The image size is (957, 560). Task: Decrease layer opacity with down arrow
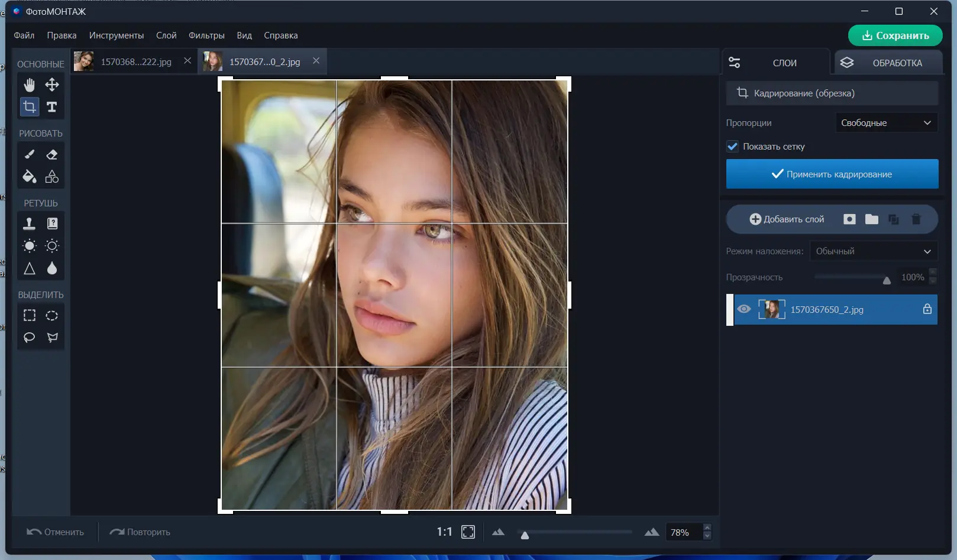pyautogui.click(x=933, y=281)
